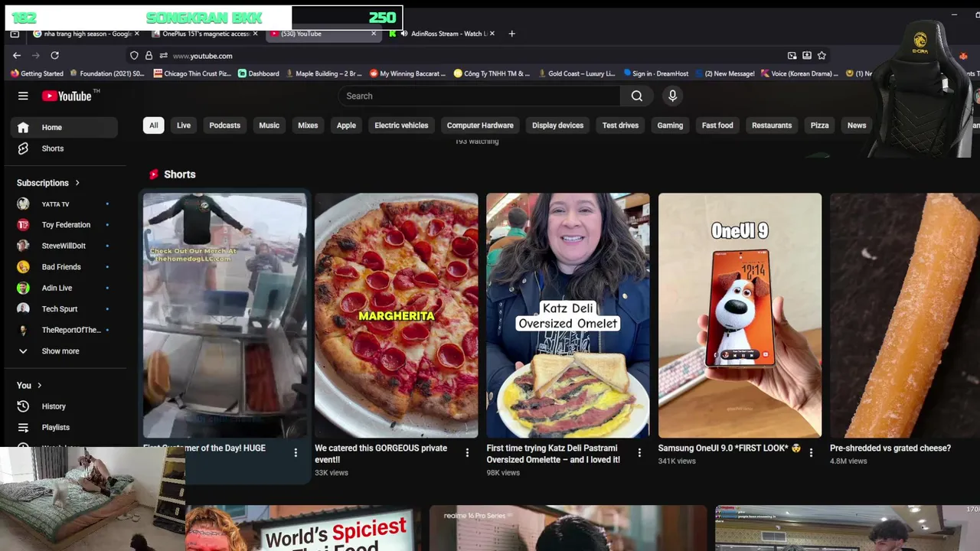The image size is (980, 551).
Task: Open options for Samsung OneUI short
Action: click(x=811, y=453)
